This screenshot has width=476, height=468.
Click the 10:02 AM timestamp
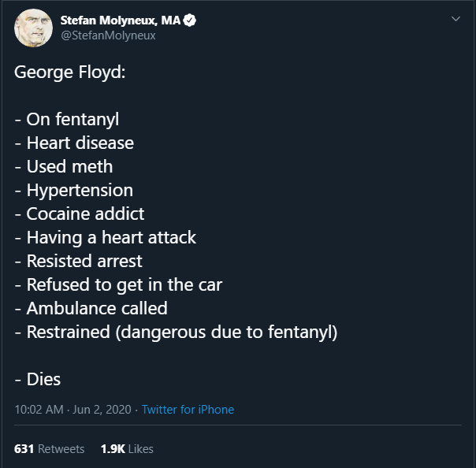tap(39, 410)
